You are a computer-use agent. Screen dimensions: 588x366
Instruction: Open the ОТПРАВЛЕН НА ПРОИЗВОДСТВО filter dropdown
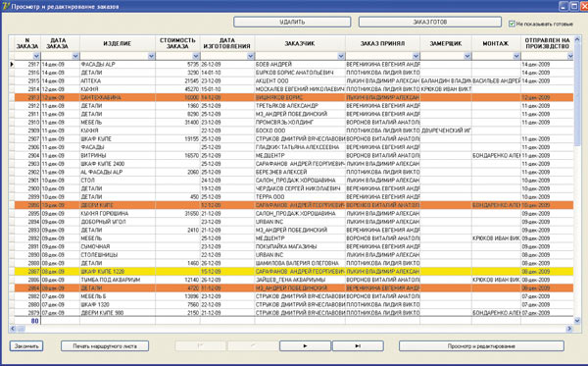click(570, 56)
